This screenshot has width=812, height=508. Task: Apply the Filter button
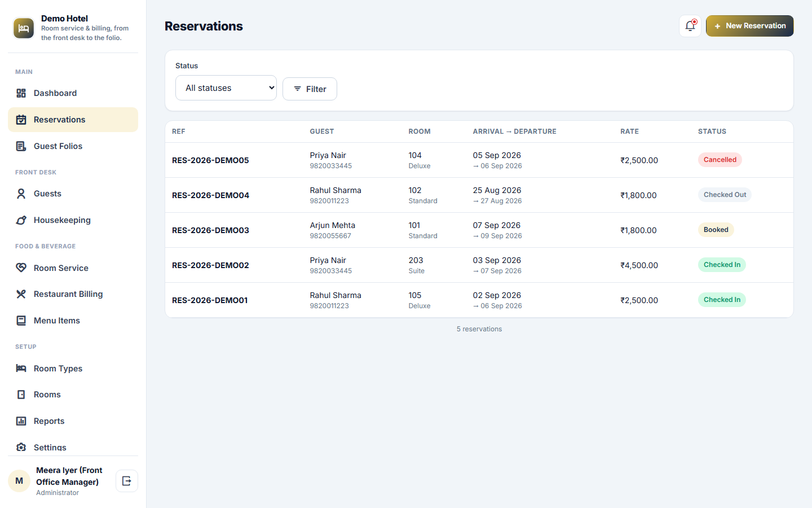point(310,89)
